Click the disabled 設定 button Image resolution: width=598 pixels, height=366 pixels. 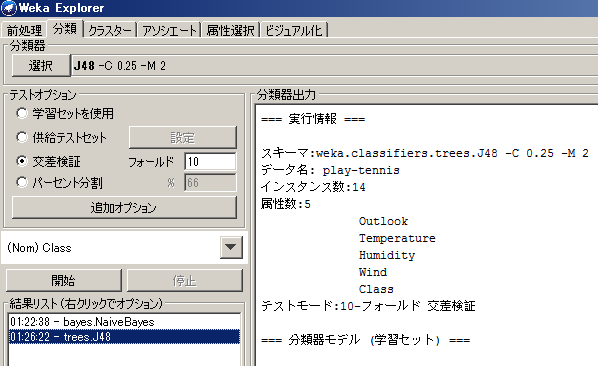[183, 137]
